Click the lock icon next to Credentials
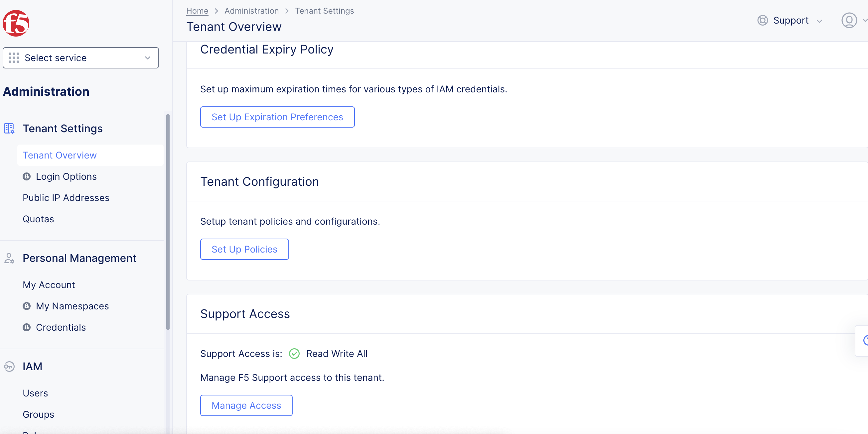 (x=27, y=327)
